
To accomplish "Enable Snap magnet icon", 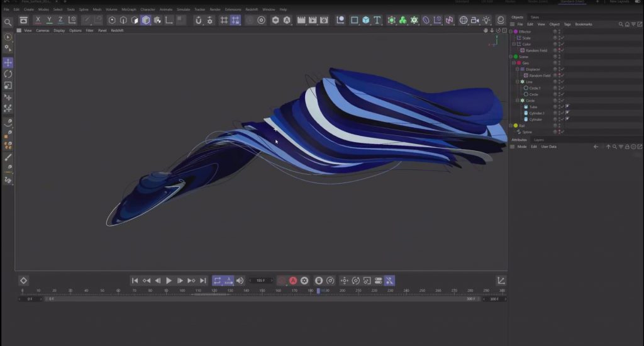I will pos(198,20).
